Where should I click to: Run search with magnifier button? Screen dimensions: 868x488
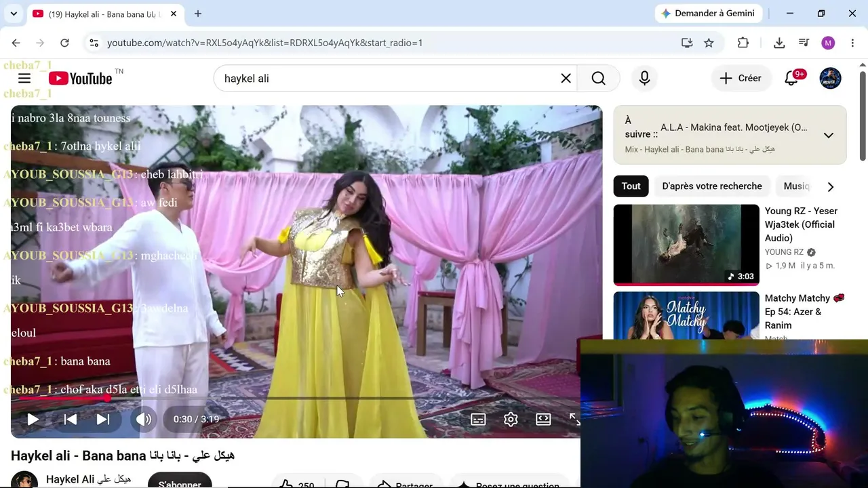pos(598,79)
